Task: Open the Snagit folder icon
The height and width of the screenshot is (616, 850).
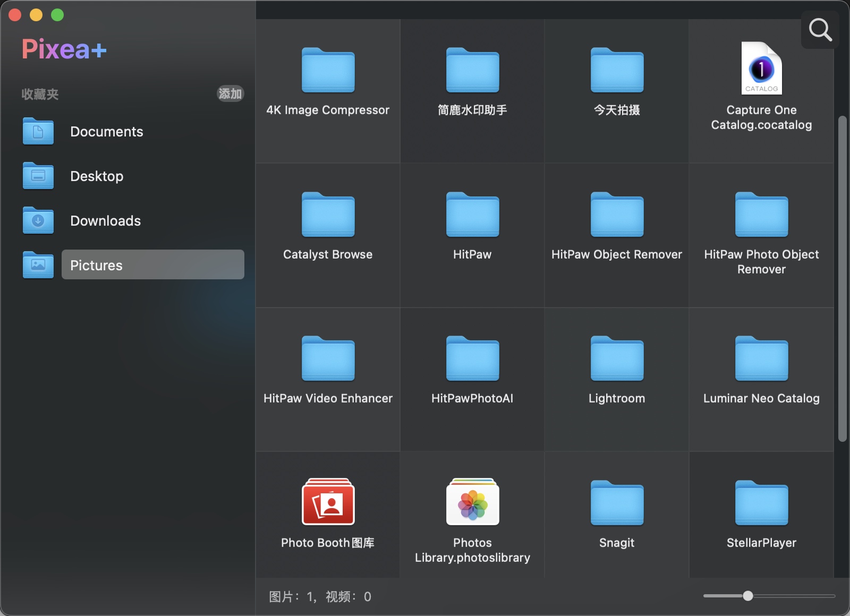Action: coord(617,502)
